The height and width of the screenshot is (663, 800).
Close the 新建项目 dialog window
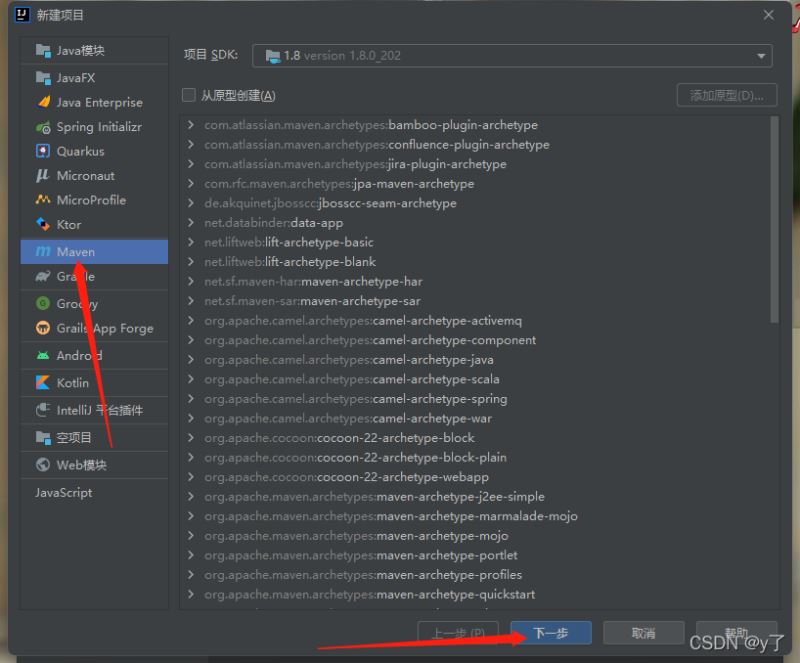(768, 15)
